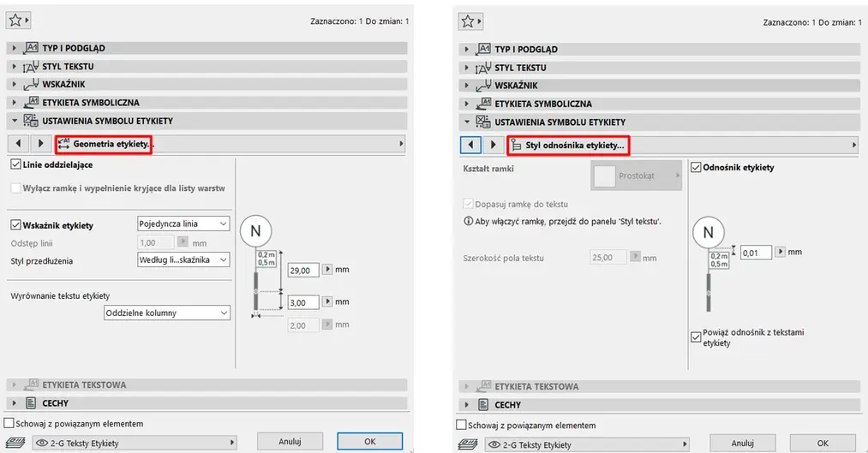
Task: Click Anuluj in the left dialog
Action: [x=290, y=441]
